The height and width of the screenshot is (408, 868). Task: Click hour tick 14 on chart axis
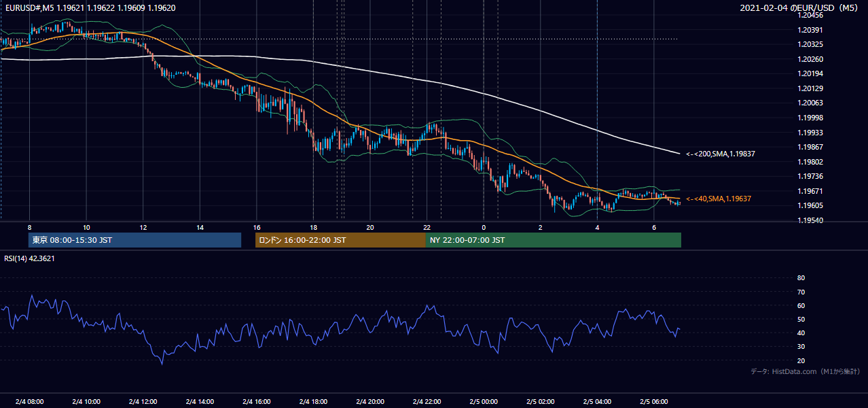[200, 226]
